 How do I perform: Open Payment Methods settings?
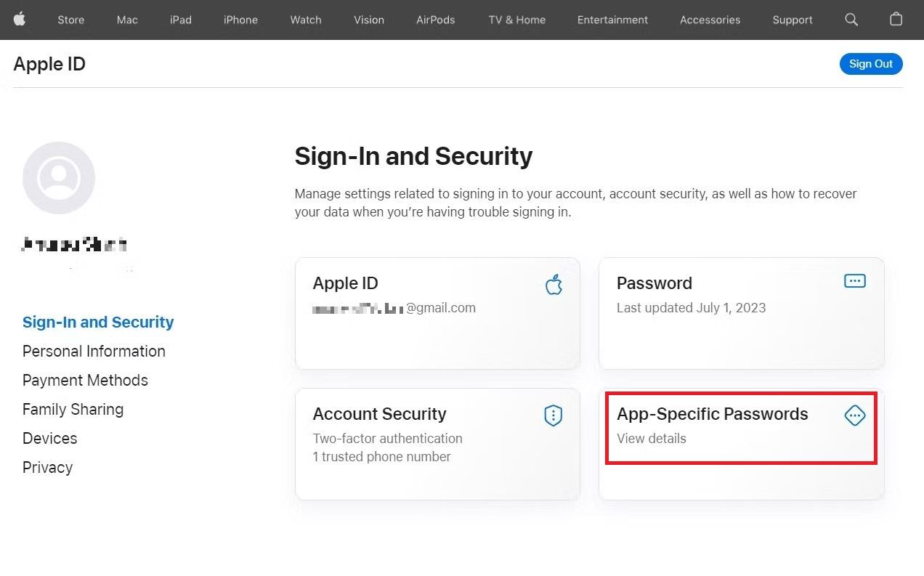coord(85,380)
